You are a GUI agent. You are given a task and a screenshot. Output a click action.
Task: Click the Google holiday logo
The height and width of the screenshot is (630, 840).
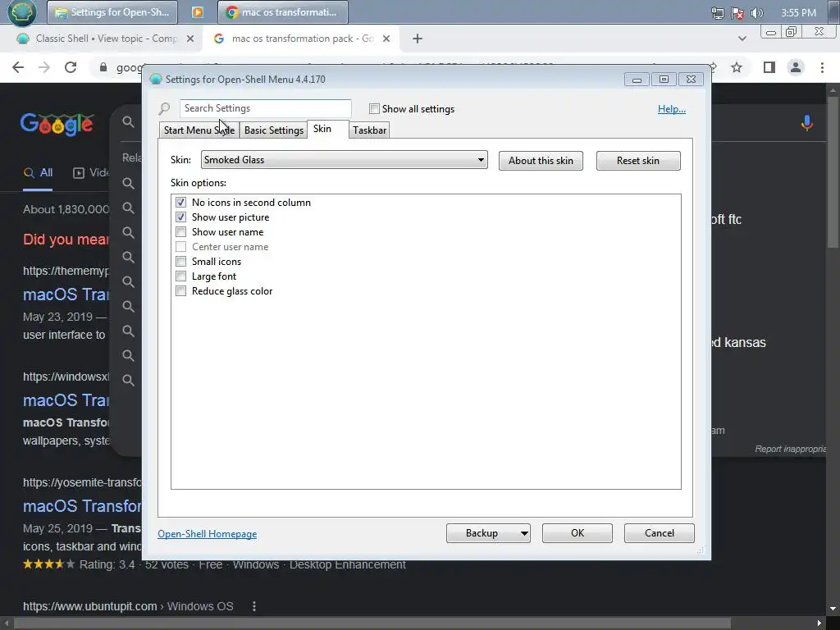click(57, 125)
